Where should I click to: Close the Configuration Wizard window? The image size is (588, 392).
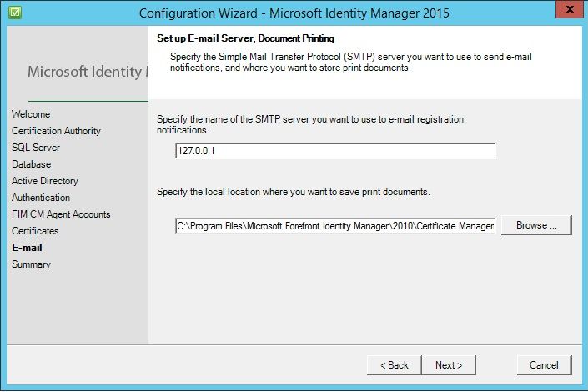click(x=570, y=9)
